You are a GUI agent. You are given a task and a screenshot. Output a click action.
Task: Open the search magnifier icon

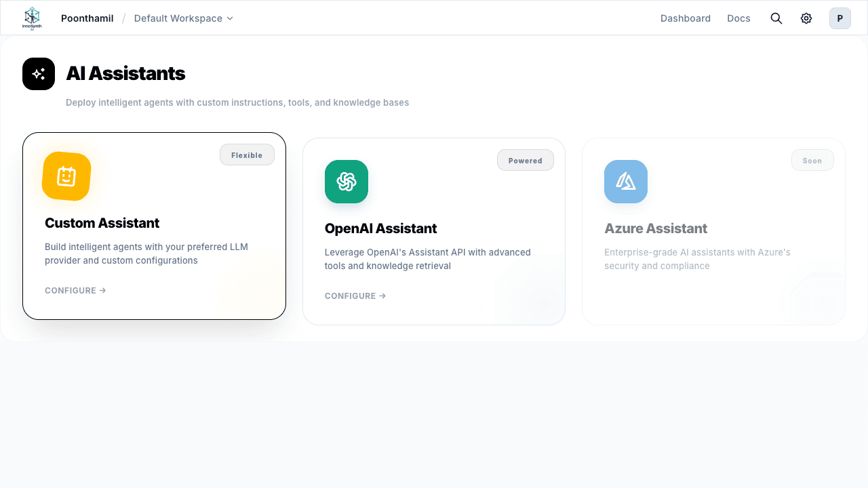click(776, 18)
